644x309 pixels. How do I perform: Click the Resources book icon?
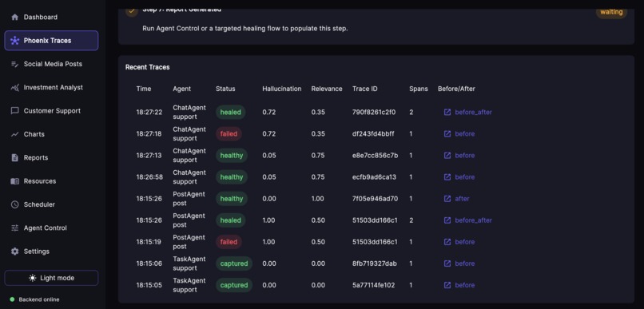point(15,181)
